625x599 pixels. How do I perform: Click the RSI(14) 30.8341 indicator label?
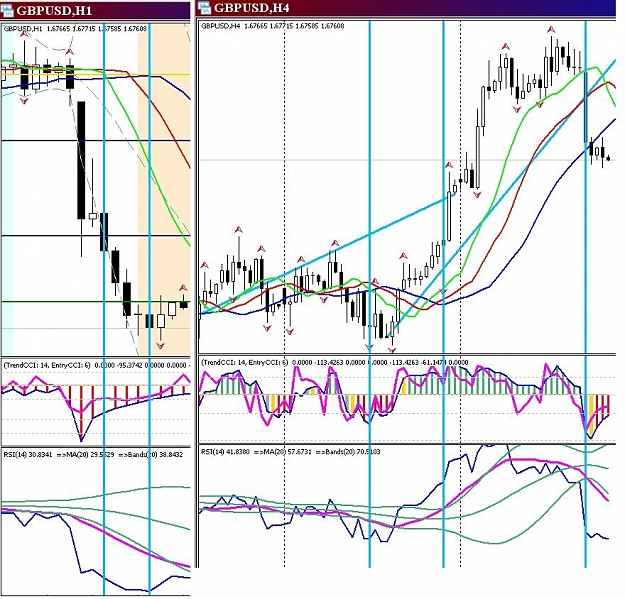(93, 454)
